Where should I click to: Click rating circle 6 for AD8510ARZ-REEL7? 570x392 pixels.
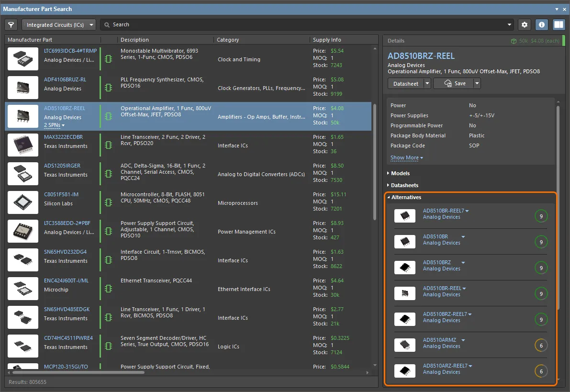[541, 371]
